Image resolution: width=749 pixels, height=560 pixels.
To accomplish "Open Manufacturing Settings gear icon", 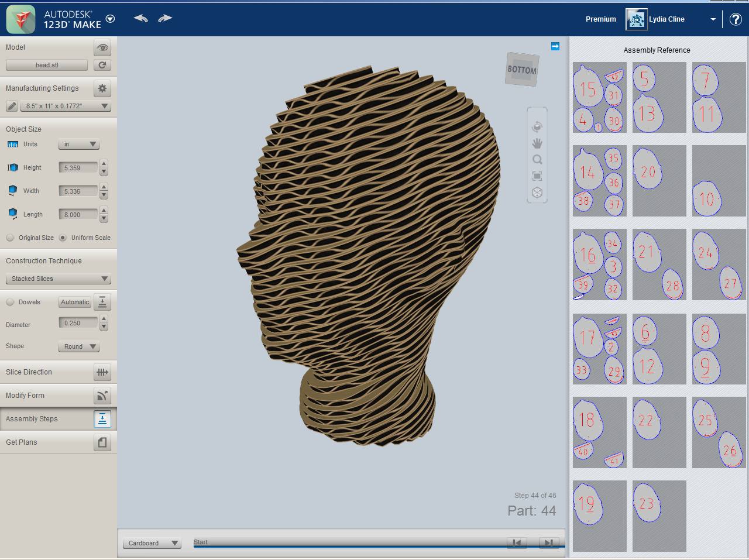I will 102,88.
